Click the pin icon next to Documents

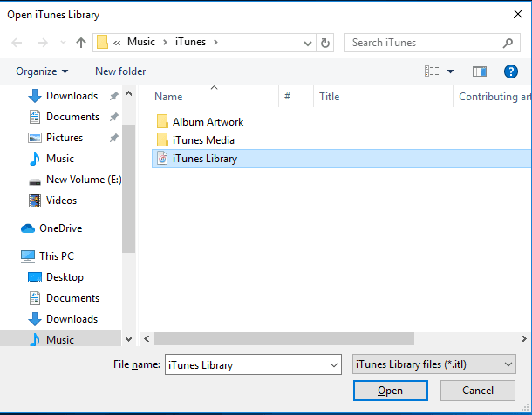tap(114, 118)
